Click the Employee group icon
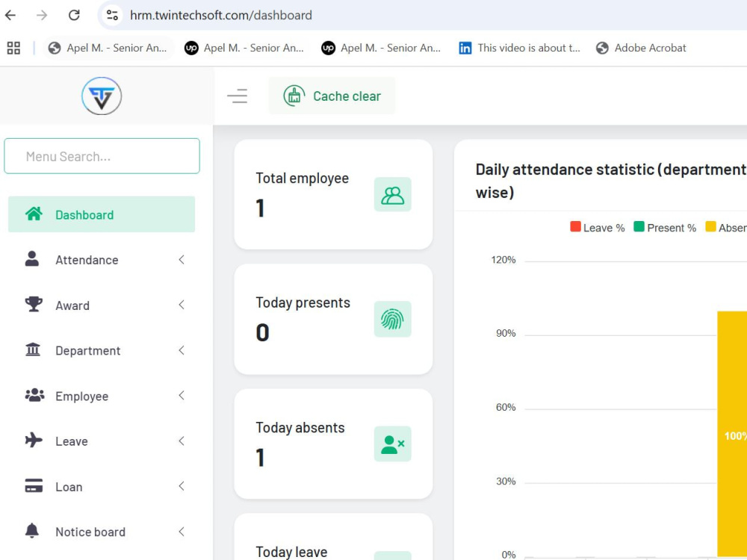The height and width of the screenshot is (560, 747). (x=34, y=395)
